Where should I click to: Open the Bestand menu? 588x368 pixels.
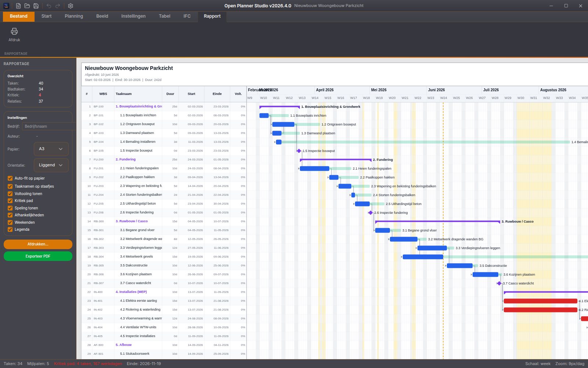[x=19, y=16]
